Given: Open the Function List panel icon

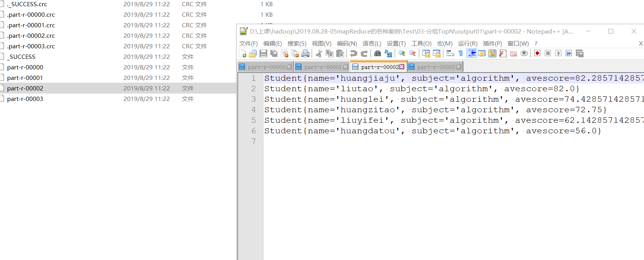Looking at the screenshot, I should (503, 53).
